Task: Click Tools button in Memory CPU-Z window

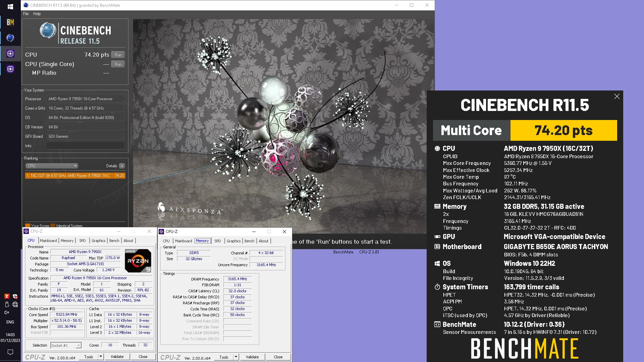Action: point(224,357)
